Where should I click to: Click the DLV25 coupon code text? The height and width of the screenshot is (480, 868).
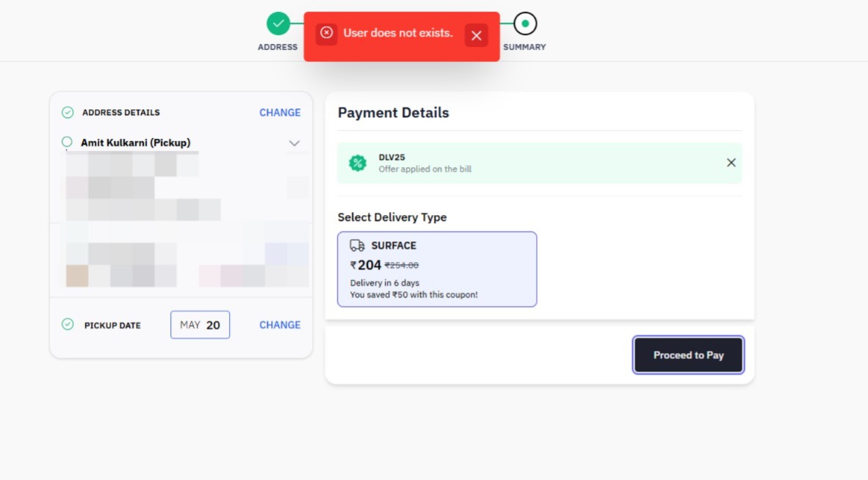391,157
